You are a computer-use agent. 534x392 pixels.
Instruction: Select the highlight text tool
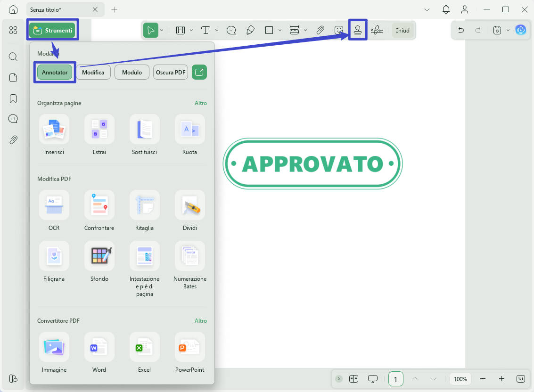[181, 30]
